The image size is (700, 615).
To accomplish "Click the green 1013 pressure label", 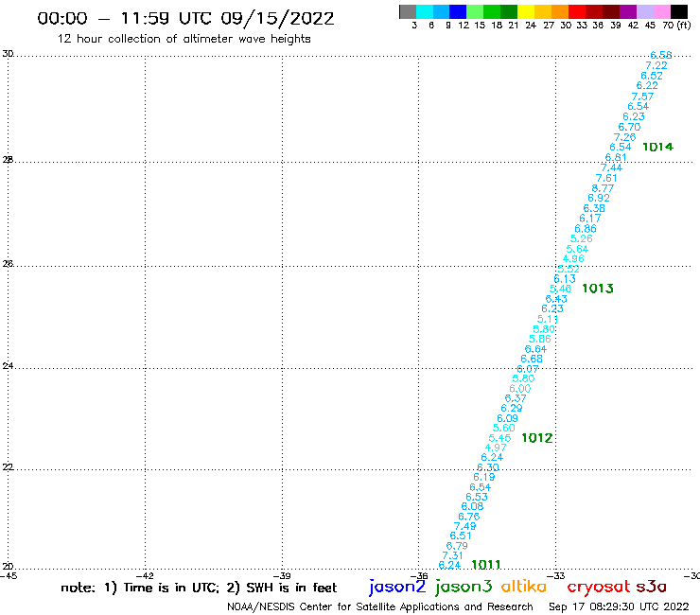I will (598, 289).
